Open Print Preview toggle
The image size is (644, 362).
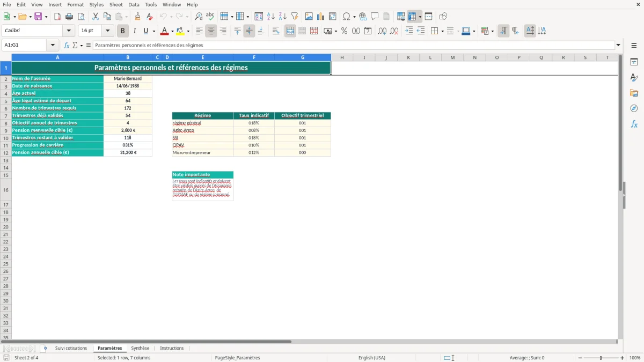click(x=81, y=17)
